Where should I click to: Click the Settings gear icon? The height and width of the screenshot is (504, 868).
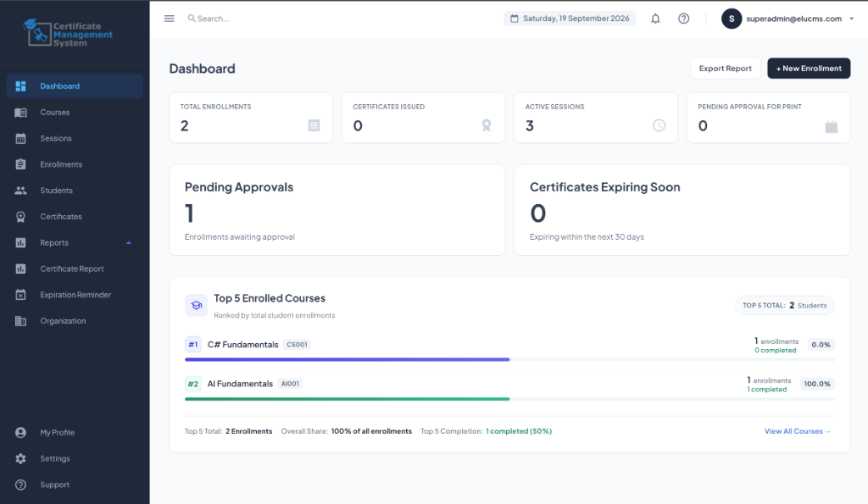tap(20, 458)
